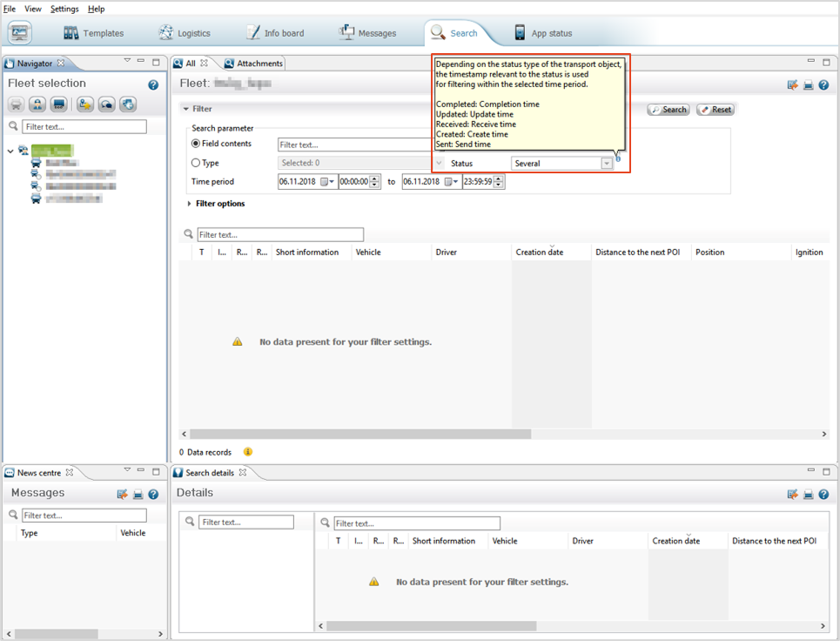Screen dimensions: 840x641
Task: Print the News centre messages
Action: (138, 494)
